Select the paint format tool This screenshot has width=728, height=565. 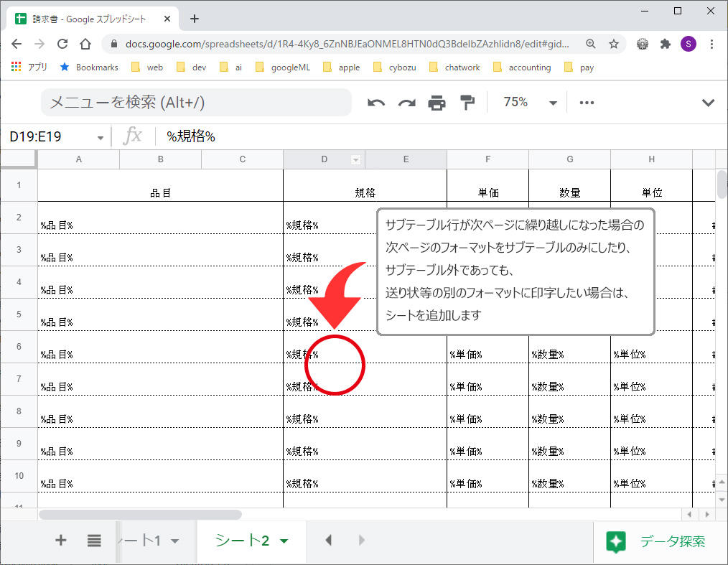click(x=467, y=103)
